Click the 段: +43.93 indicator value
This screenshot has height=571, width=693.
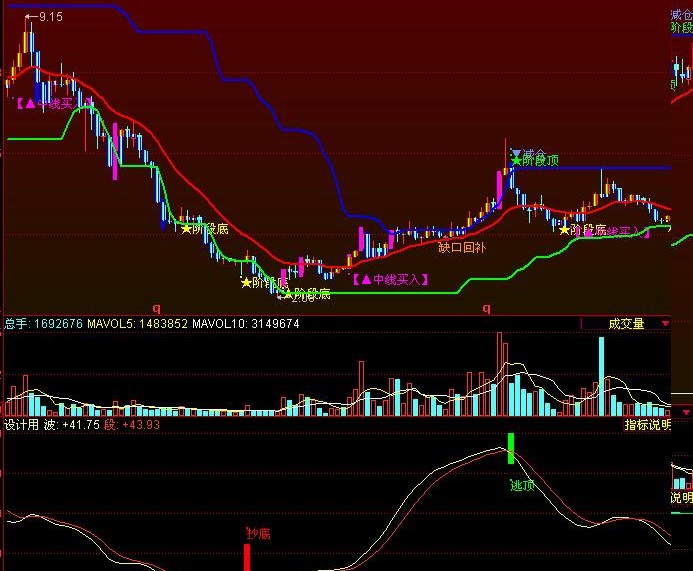click(x=132, y=425)
